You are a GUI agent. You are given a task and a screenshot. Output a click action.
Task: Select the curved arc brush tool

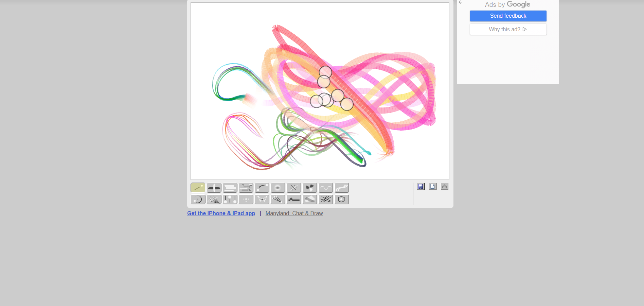click(262, 188)
